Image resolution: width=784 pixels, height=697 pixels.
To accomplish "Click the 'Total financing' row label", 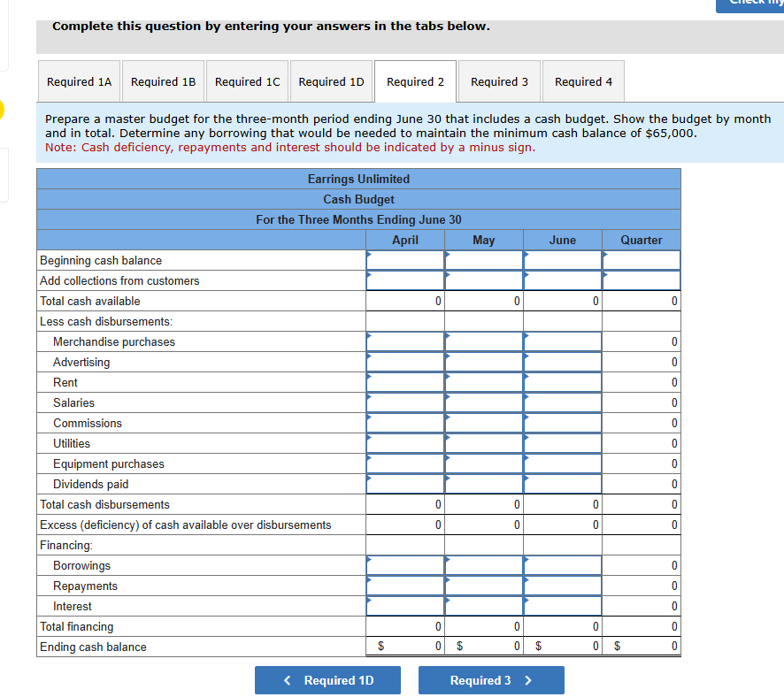I will tap(76, 626).
